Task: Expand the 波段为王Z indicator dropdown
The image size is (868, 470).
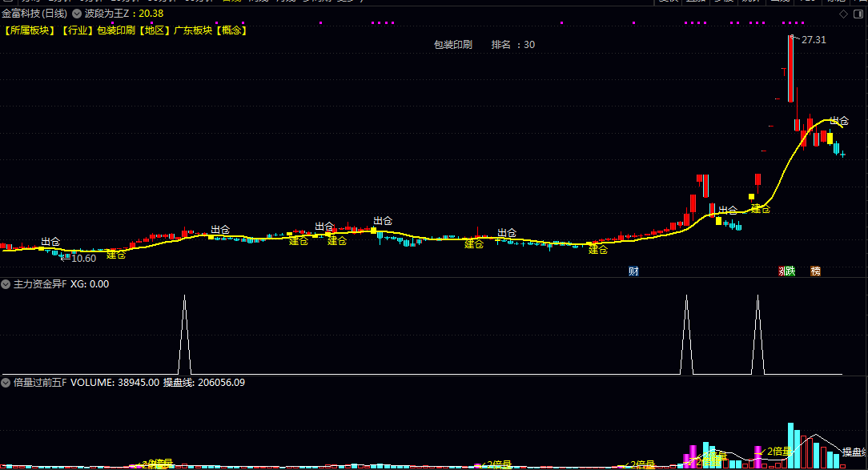Action: [77, 14]
